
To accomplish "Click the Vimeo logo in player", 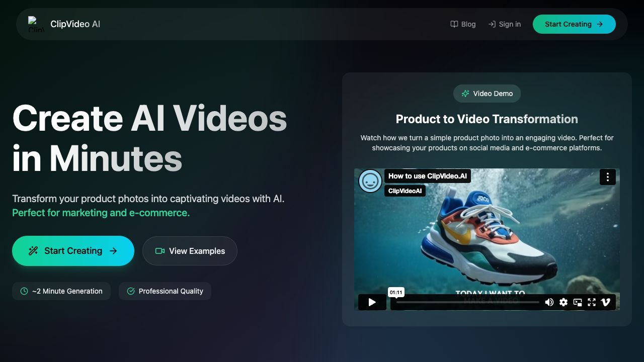I will tap(606, 302).
